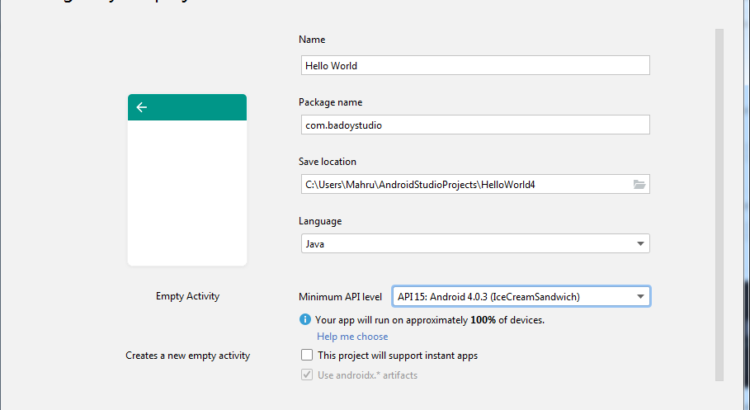The width and height of the screenshot is (750, 410).
Task: Click the Creates a new empty activity description
Action: pyautogui.click(x=187, y=355)
